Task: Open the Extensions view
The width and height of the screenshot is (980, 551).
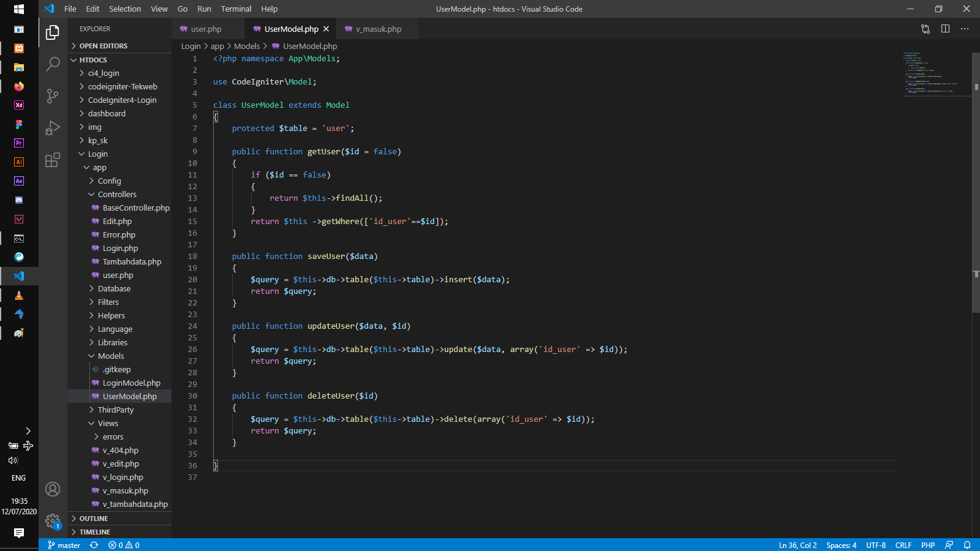Action: [x=53, y=159]
